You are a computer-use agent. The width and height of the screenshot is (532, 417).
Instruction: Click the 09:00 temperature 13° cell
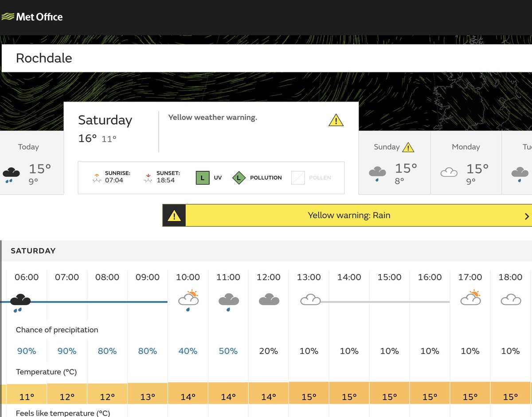148,394
